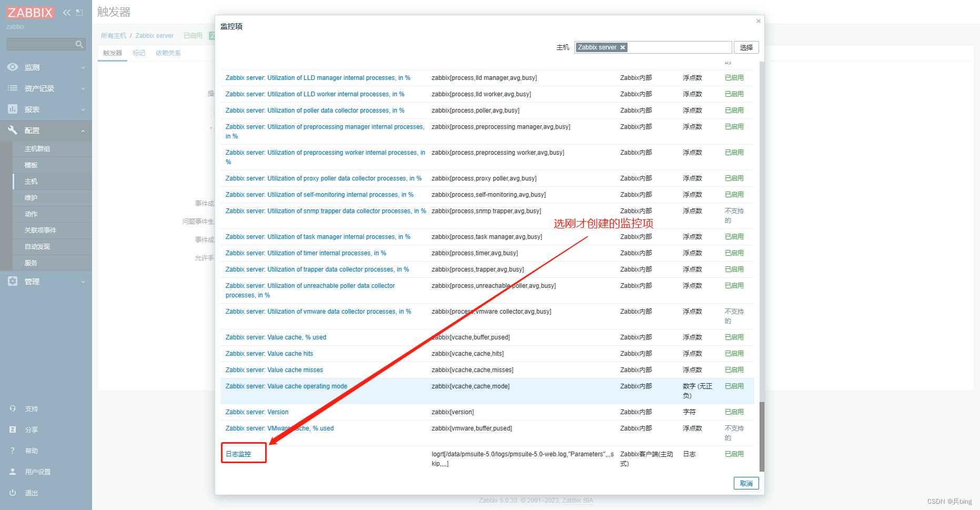The image size is (980, 510).
Task: Select Value cache hits item
Action: pyautogui.click(x=269, y=354)
